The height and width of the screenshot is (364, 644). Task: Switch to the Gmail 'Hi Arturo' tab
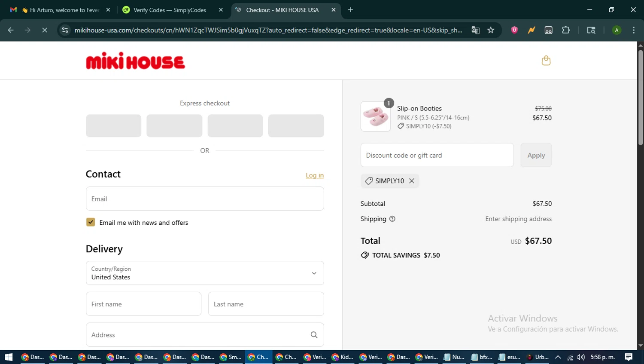(60, 10)
